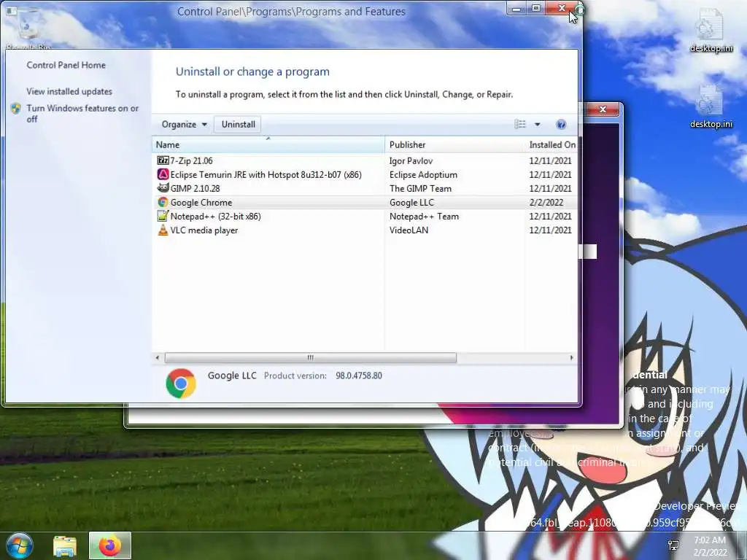The height and width of the screenshot is (560, 747).
Task: Select the VLC media player entry
Action: coord(204,230)
